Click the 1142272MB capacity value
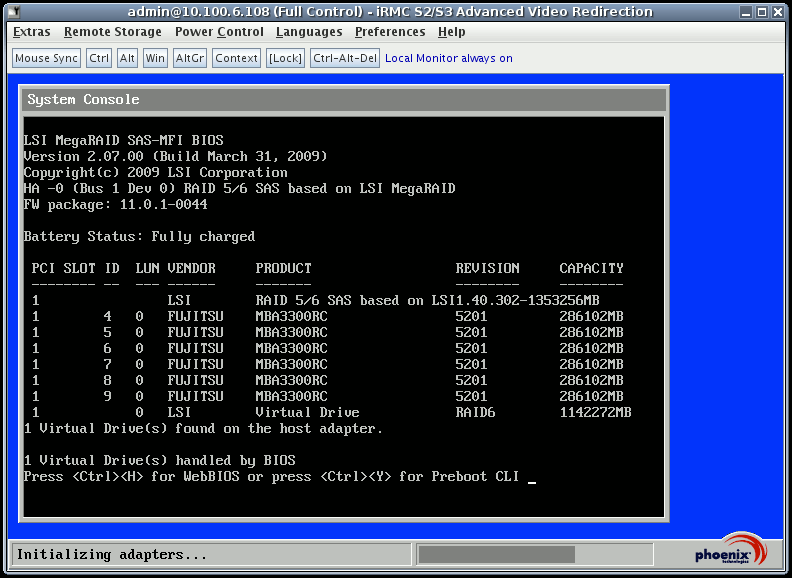Screen dimensions: 792x578 tap(596, 412)
